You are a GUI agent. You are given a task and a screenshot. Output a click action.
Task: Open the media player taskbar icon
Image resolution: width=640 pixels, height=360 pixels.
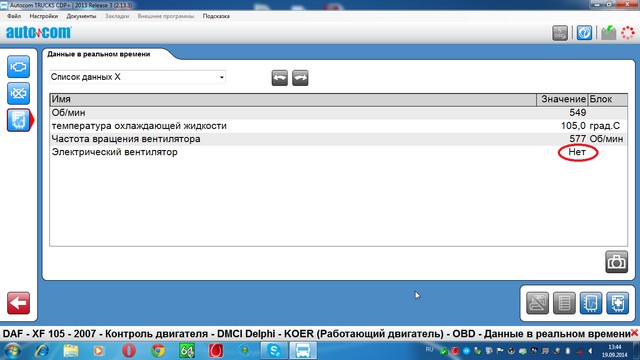pyautogui.click(x=98, y=351)
